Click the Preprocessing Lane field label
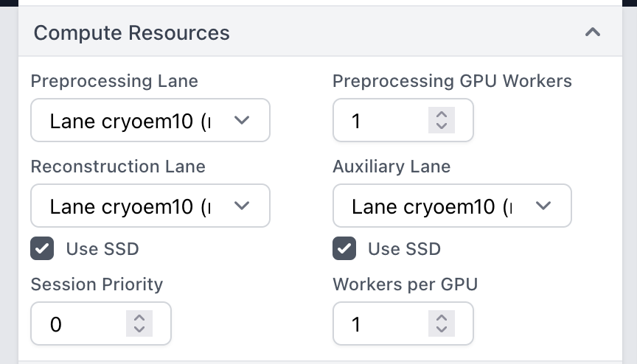Screen dimensions: 637x364 [x=114, y=81]
